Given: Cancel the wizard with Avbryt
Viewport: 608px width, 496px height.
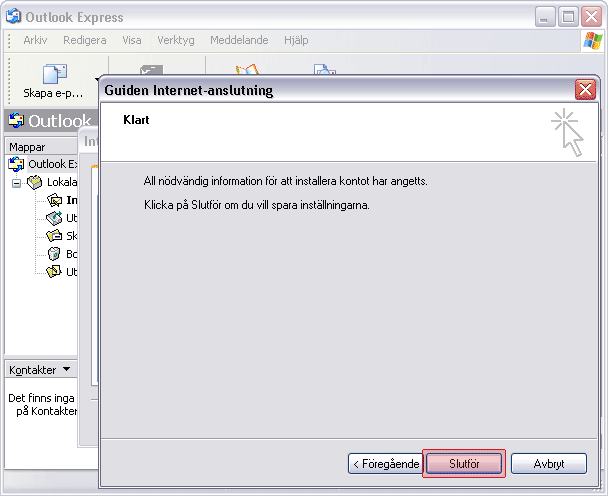Looking at the screenshot, I should (548, 464).
